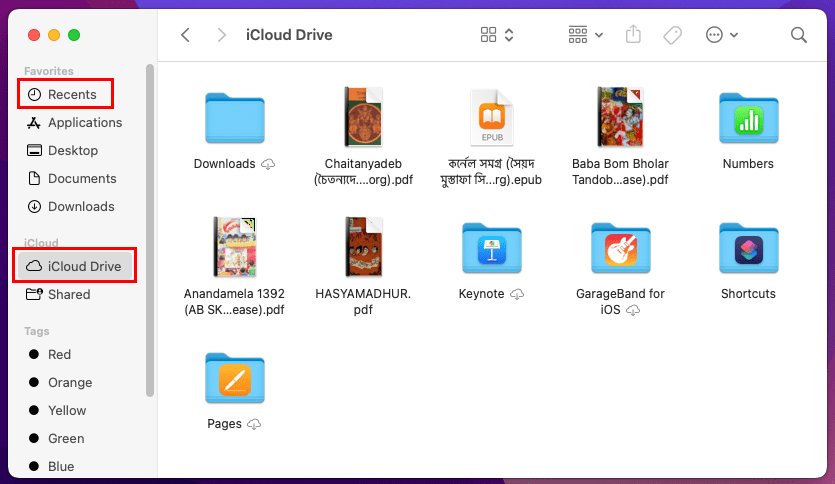Open the Keynote folder
Viewport: 835px width, 484px height.
[x=491, y=248]
